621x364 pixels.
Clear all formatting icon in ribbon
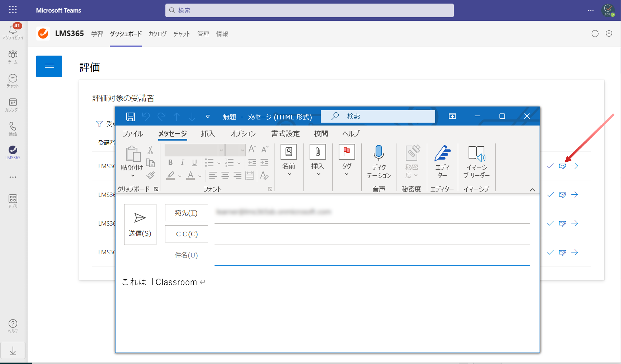tap(264, 176)
